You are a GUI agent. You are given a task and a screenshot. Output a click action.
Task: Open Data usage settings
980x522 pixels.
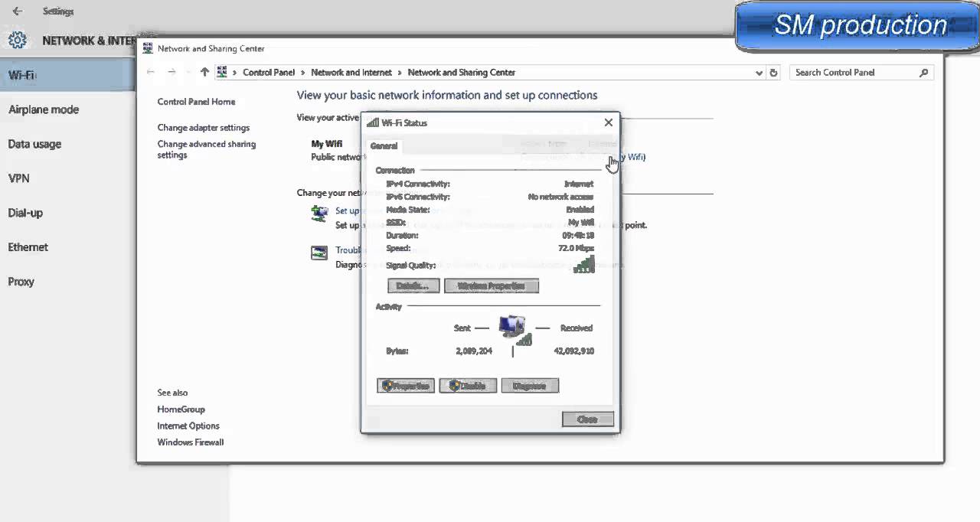(x=34, y=144)
